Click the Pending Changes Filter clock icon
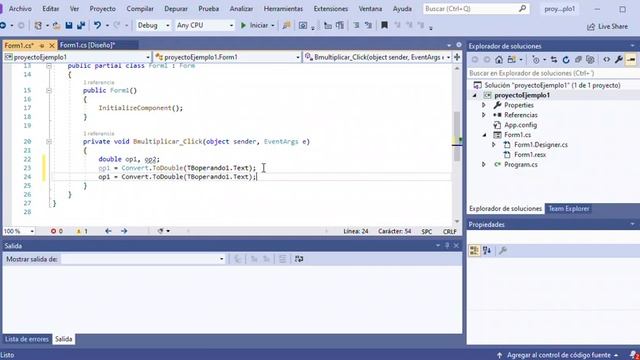This screenshot has width=640, height=360. click(x=536, y=60)
